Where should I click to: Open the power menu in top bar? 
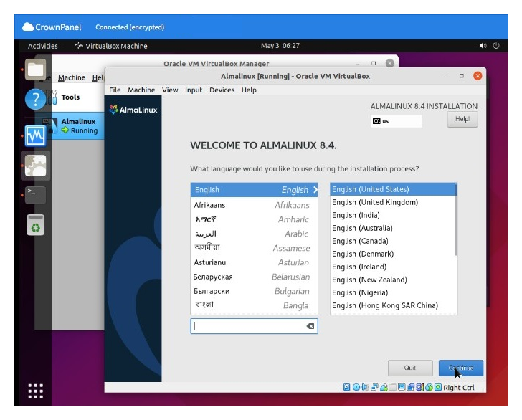[x=496, y=46]
